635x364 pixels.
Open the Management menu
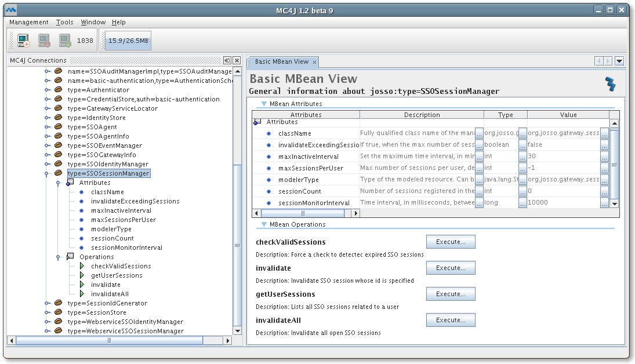(x=29, y=22)
